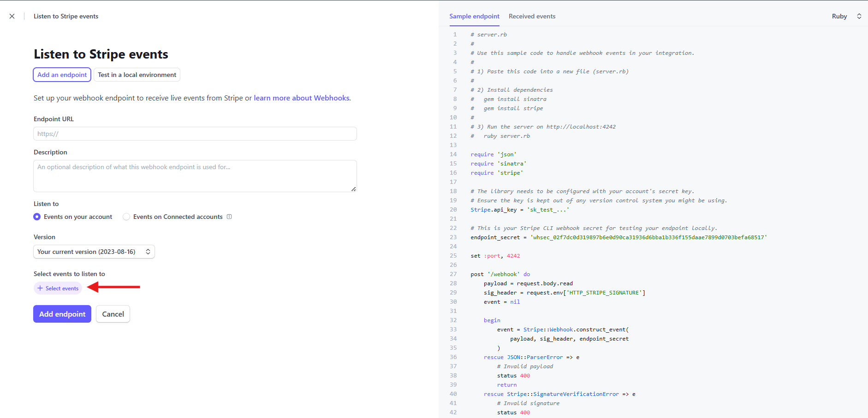Screen dimensions: 868x418
Task: Show the Sample endpoint code tab
Action: click(474, 16)
